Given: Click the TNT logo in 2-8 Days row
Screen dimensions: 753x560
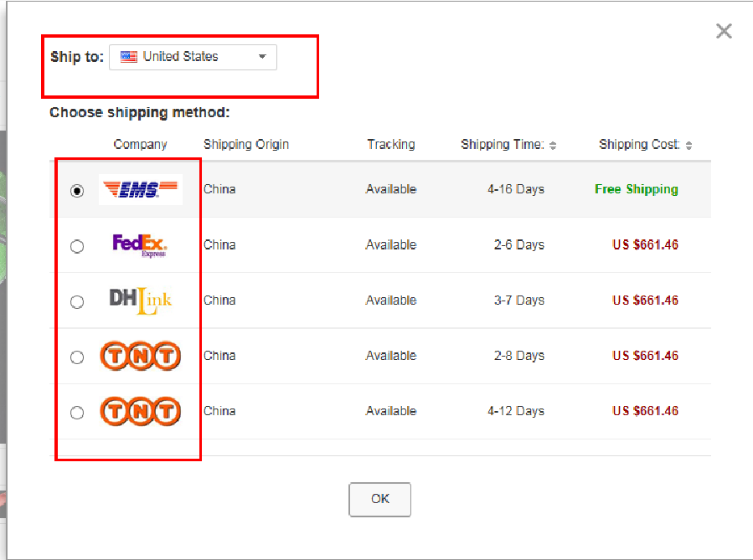Looking at the screenshot, I should [x=140, y=356].
